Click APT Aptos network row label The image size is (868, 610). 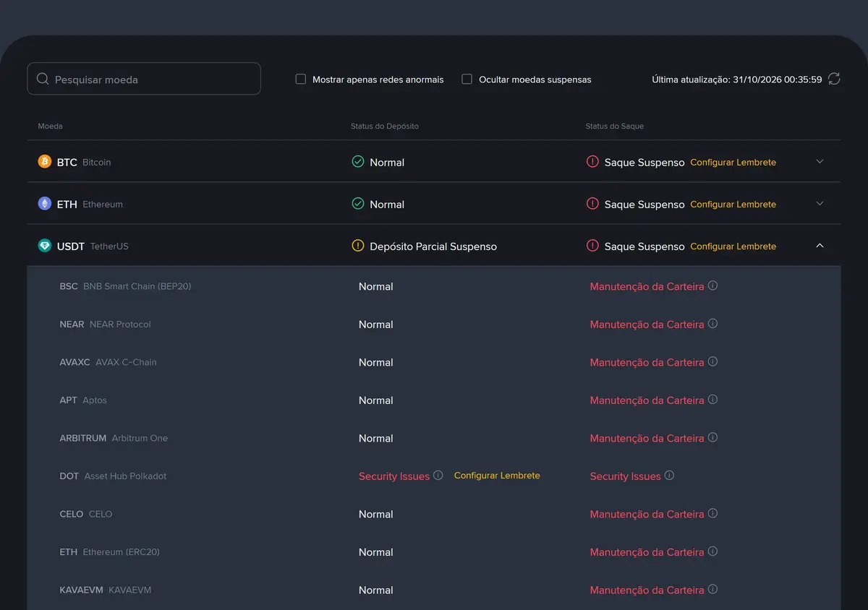(83, 400)
